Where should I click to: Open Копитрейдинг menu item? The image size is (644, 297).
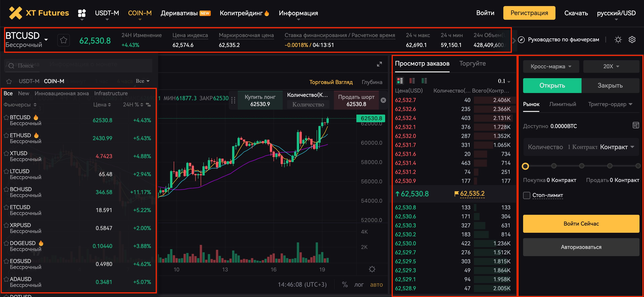point(244,13)
